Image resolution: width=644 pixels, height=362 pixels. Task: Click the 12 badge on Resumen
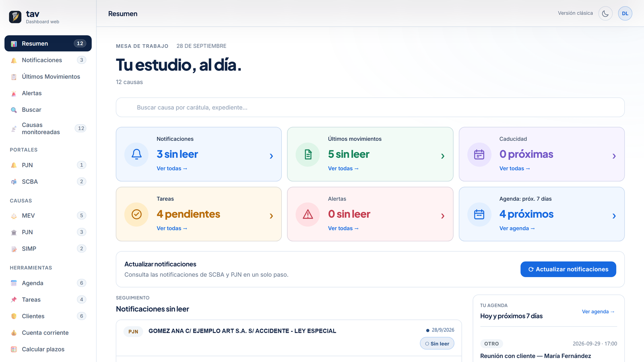point(80,43)
